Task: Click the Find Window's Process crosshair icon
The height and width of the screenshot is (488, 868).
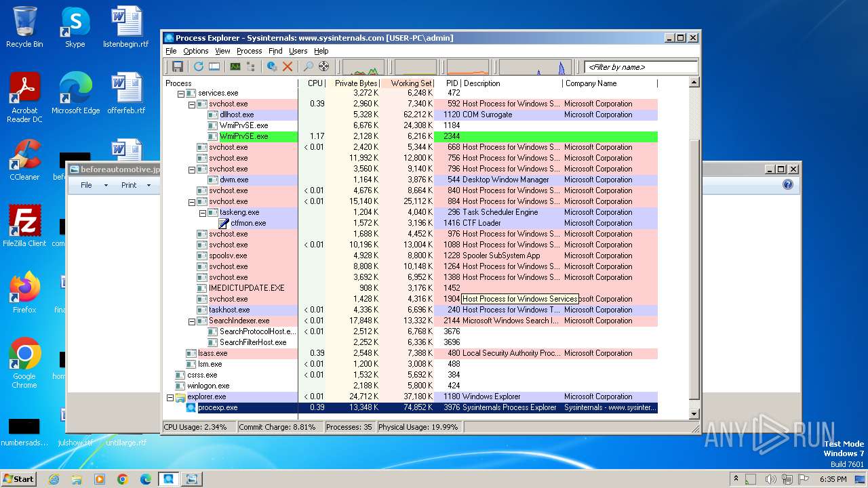Action: click(324, 66)
